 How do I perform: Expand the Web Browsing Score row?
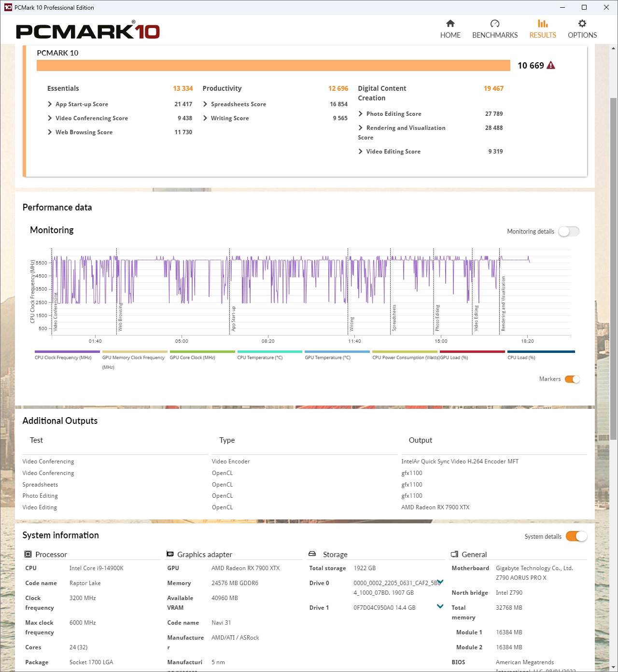click(x=50, y=132)
